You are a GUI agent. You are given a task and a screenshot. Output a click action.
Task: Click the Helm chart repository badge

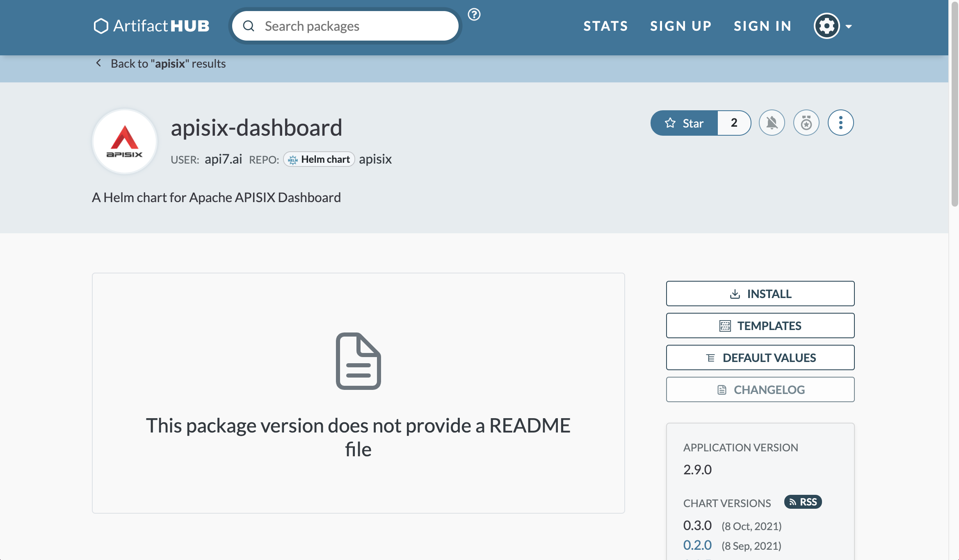tap(319, 159)
